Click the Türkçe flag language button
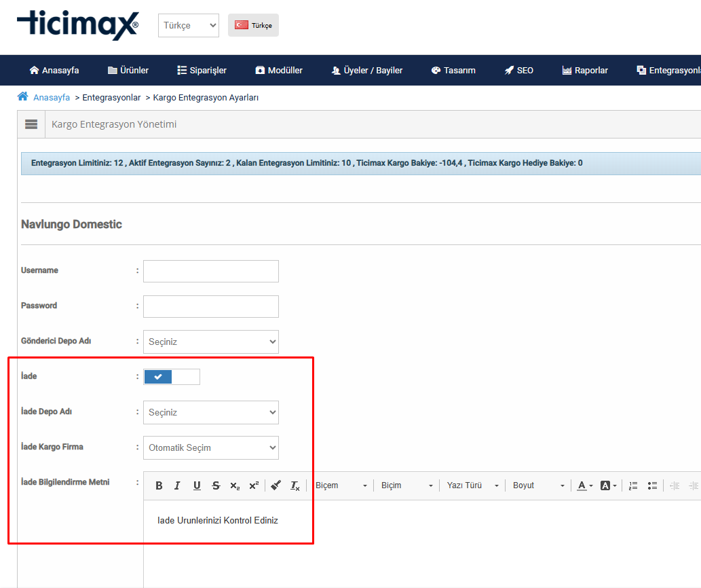701x588 pixels. (x=253, y=25)
